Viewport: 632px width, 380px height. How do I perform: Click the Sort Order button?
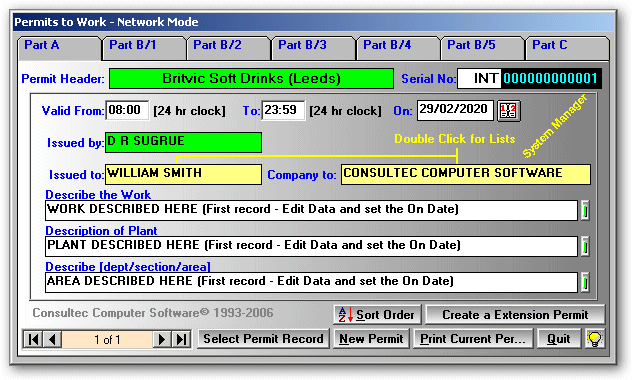(x=377, y=315)
